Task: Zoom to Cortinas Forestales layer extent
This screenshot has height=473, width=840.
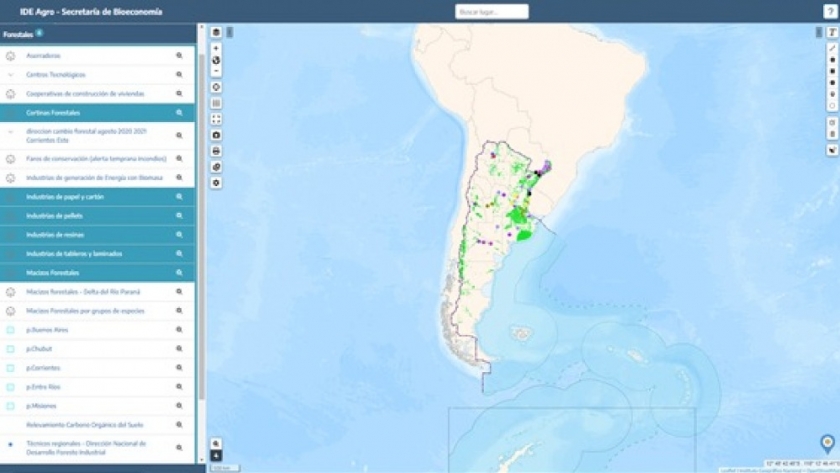Action: point(179,113)
